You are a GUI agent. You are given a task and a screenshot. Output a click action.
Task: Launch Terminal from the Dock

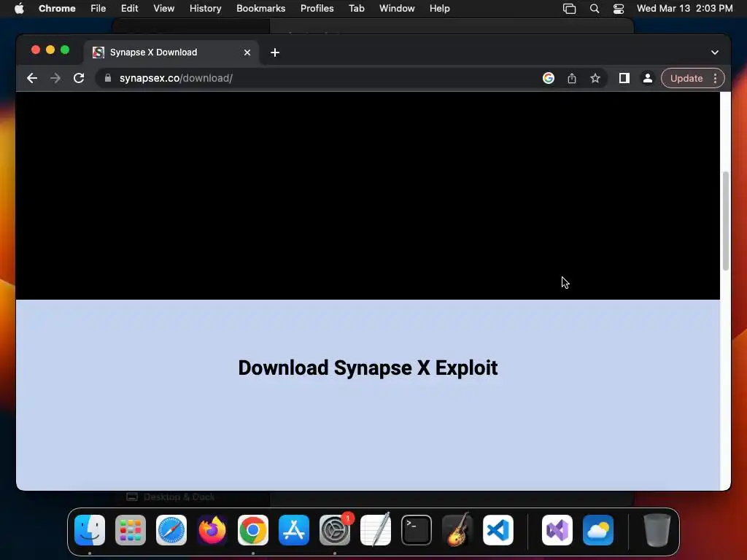pos(417,530)
